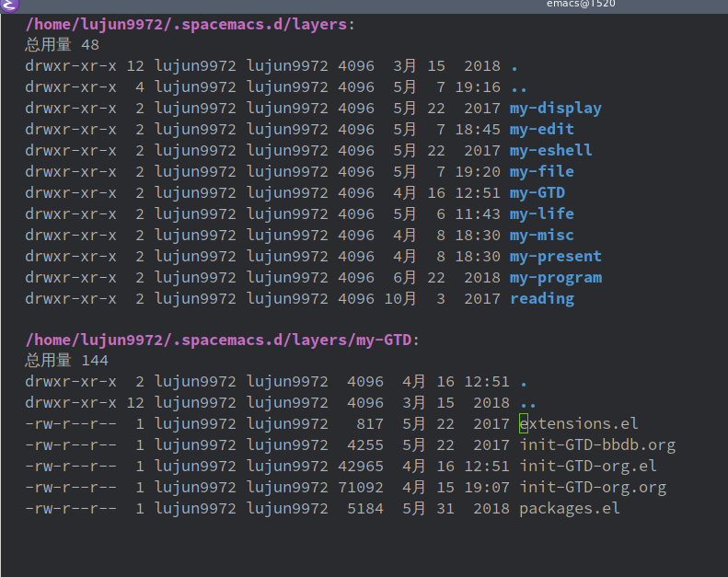The width and height of the screenshot is (728, 577).
Task: Open the my-edit directory
Action: tap(541, 130)
